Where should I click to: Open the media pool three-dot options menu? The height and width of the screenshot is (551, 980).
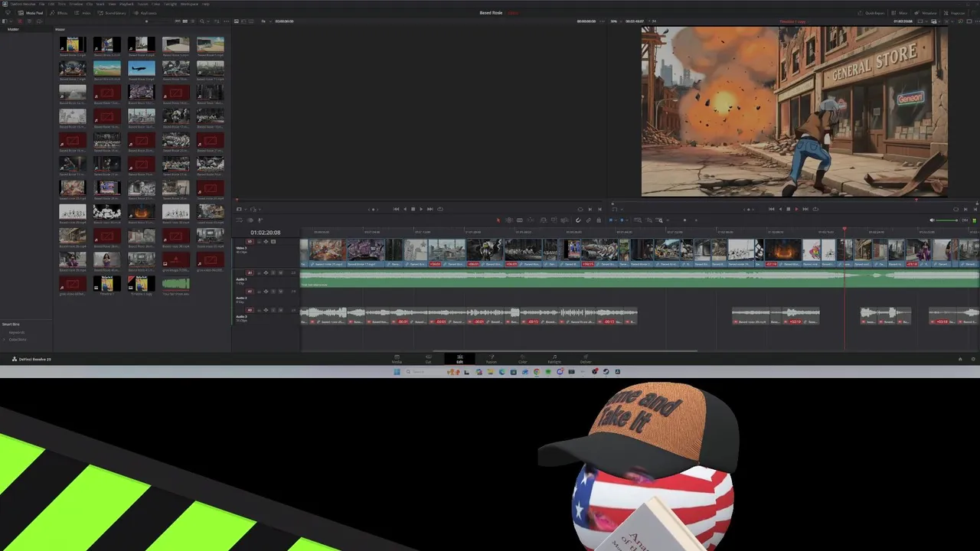pos(227,21)
